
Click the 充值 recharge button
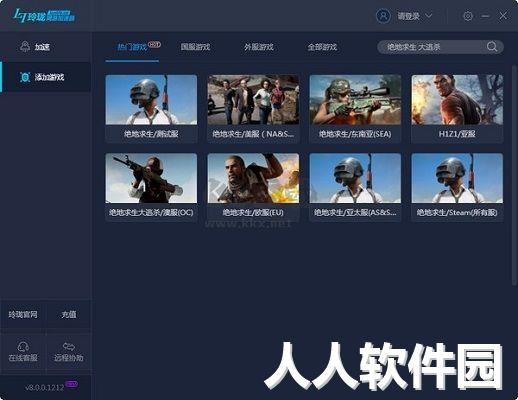pyautogui.click(x=69, y=314)
